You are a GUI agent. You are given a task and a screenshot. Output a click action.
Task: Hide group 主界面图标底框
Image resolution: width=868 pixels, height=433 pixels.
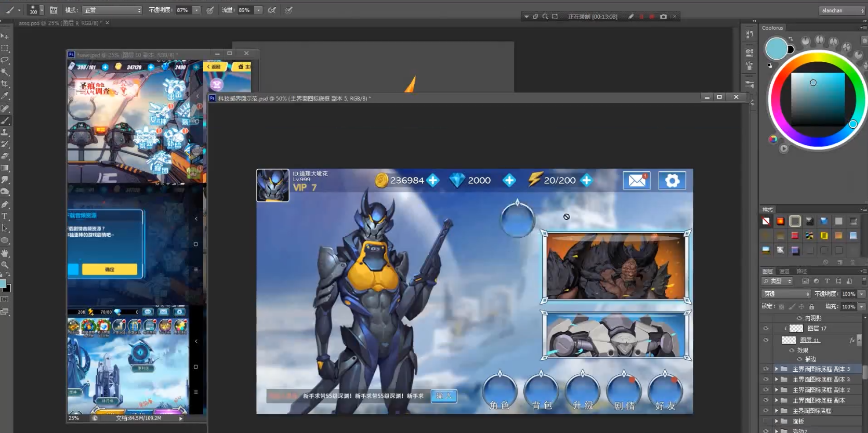[x=766, y=411]
